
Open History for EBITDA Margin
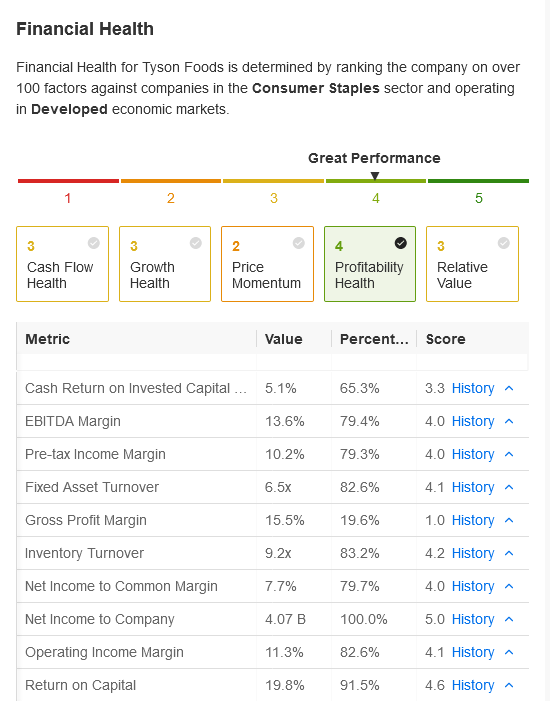(473, 421)
